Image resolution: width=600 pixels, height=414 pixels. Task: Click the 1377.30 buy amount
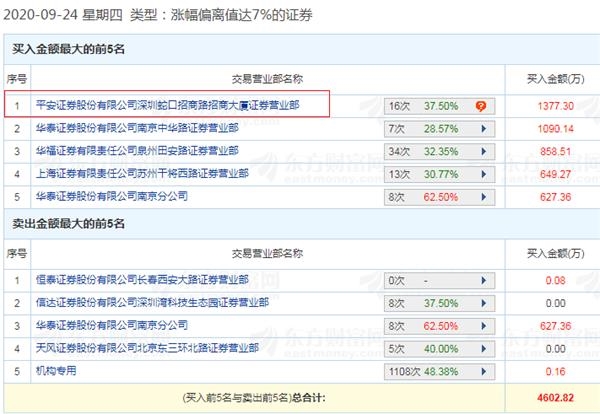coord(555,106)
